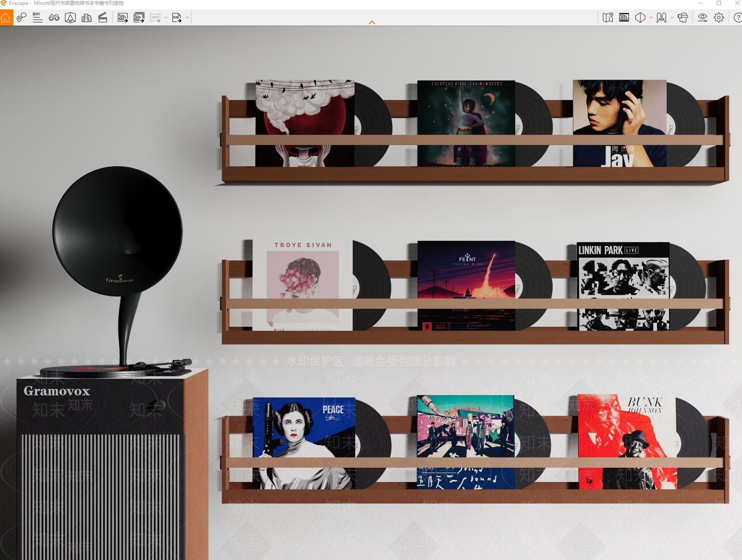Image resolution: width=742 pixels, height=560 pixels.
Task: Click the view projection hexagon icon
Action: pos(640,18)
